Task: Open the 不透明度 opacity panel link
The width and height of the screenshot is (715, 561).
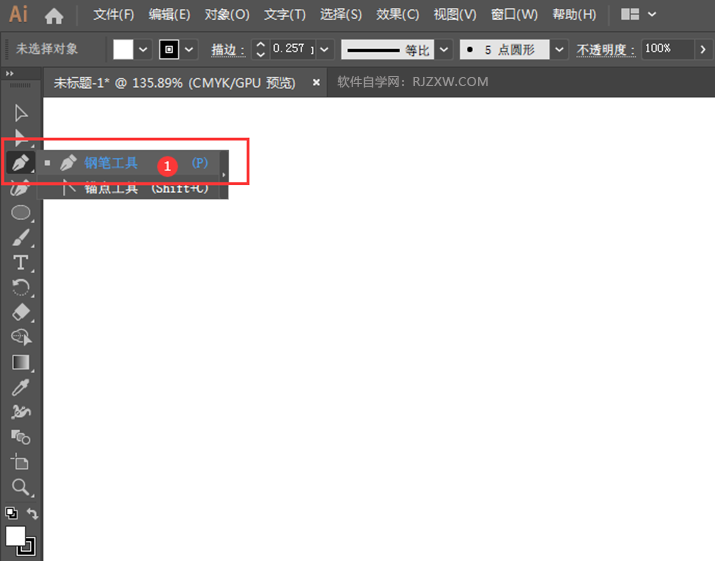Action: coord(606,50)
